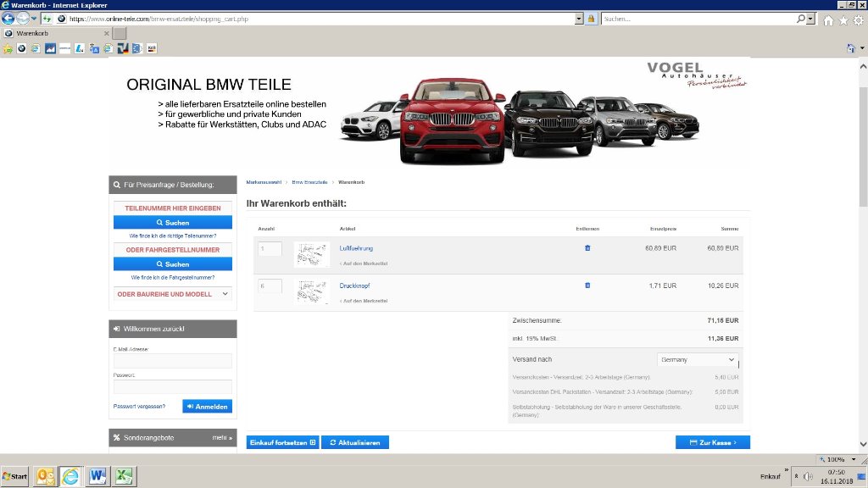Click the E-Mail-Adresse login field

click(x=173, y=361)
